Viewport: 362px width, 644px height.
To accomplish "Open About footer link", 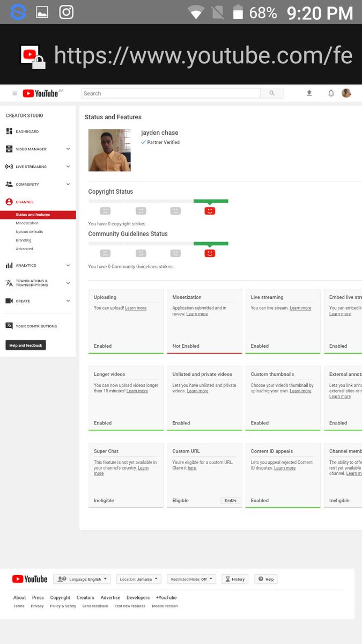I will point(19,597).
